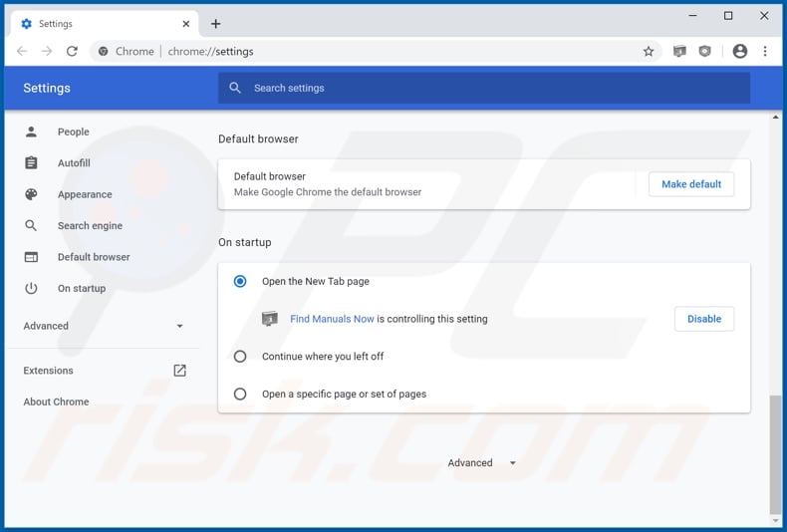This screenshot has width=787, height=532.
Task: Open the profile avatar menu
Action: coord(740,51)
